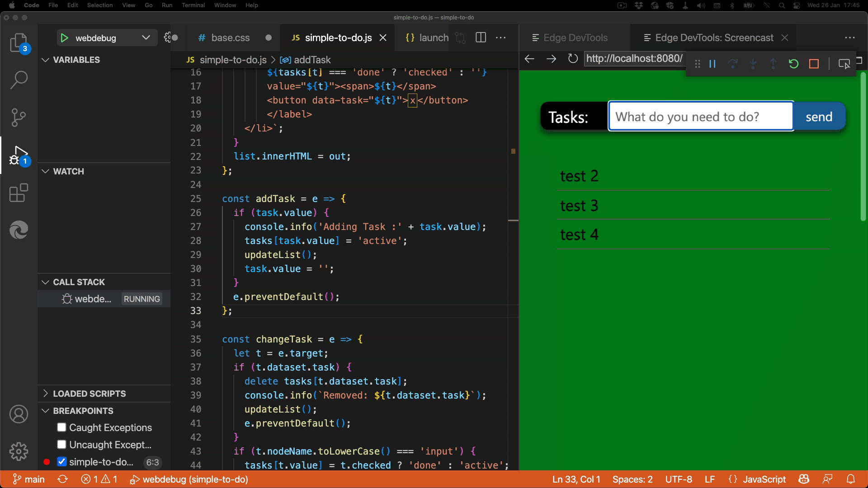Click the screencast vertical scrollbar

click(863, 147)
